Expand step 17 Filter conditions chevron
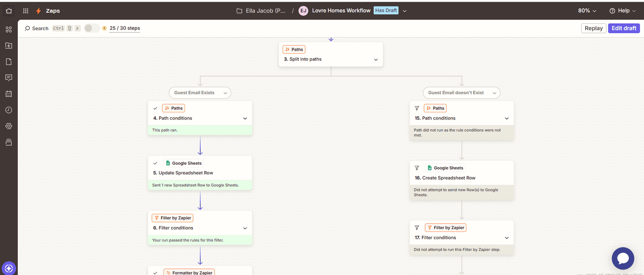Image resolution: width=644 pixels, height=275 pixels. (x=507, y=238)
